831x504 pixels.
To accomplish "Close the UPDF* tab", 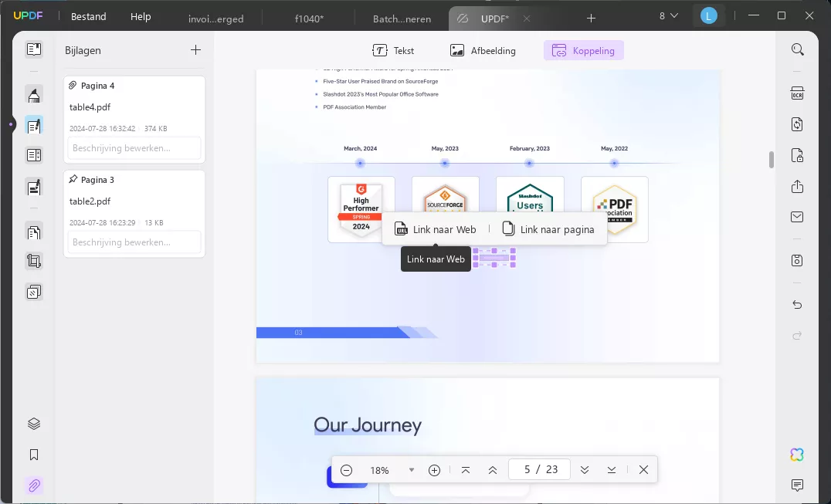I will click(526, 19).
